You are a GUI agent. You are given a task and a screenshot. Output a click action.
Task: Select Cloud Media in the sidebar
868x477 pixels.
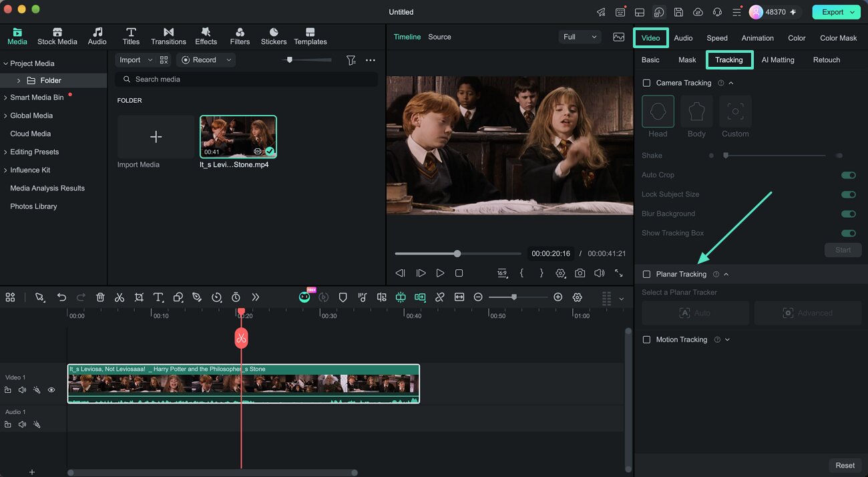[30, 134]
